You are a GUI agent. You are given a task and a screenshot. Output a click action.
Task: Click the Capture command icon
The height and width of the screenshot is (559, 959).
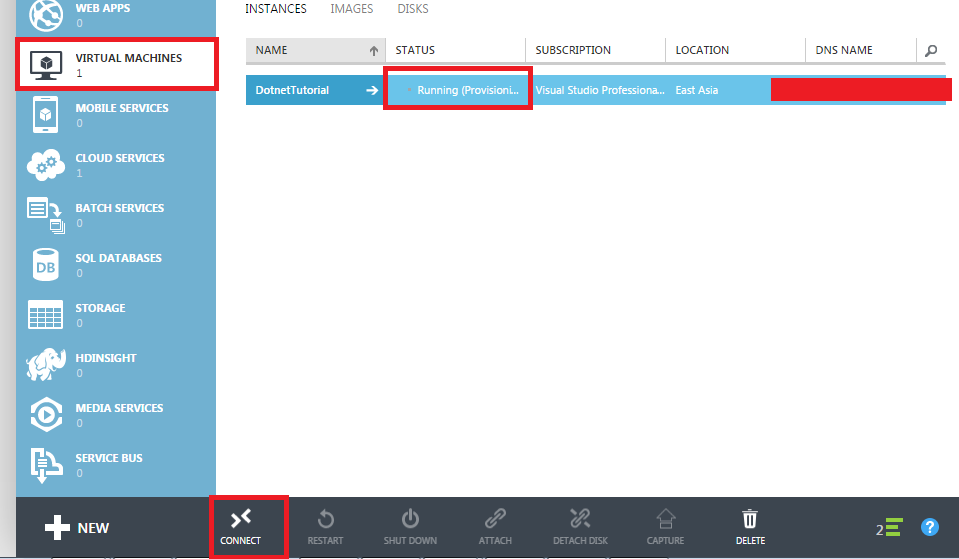[x=665, y=519]
